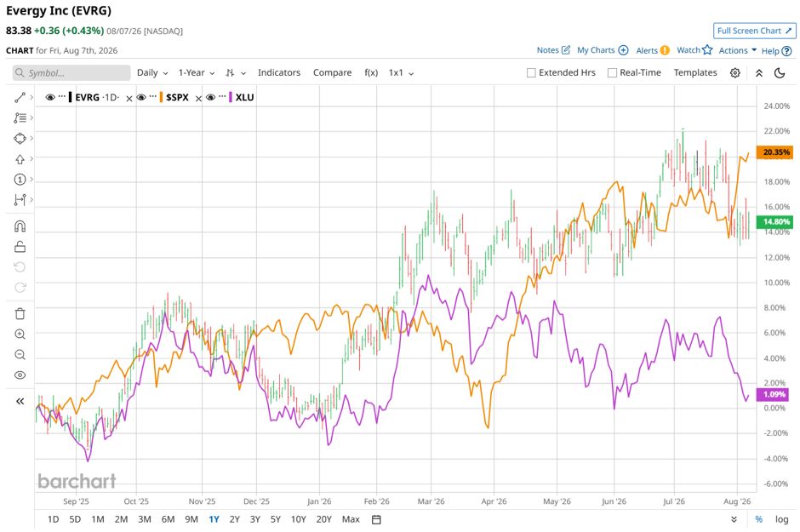Open the chart type dropdown
This screenshot has width=800, height=532.
point(236,73)
